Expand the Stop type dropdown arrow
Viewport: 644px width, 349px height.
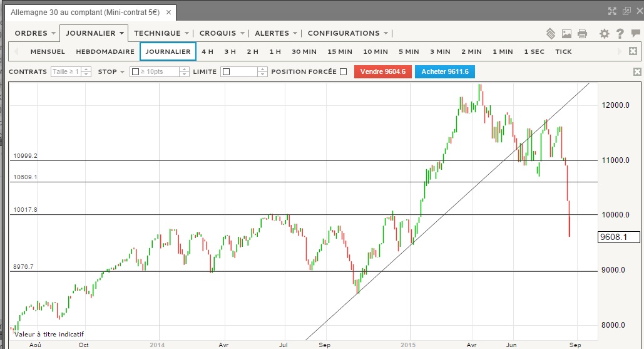(122, 71)
